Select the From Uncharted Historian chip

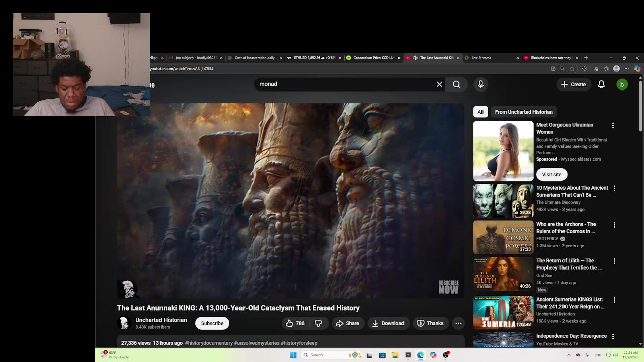[524, 112]
